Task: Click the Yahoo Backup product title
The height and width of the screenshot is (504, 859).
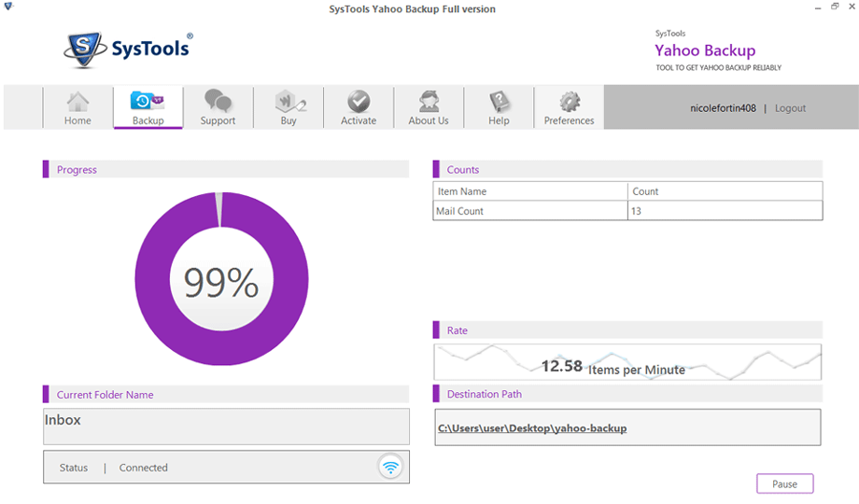Action: pos(705,50)
